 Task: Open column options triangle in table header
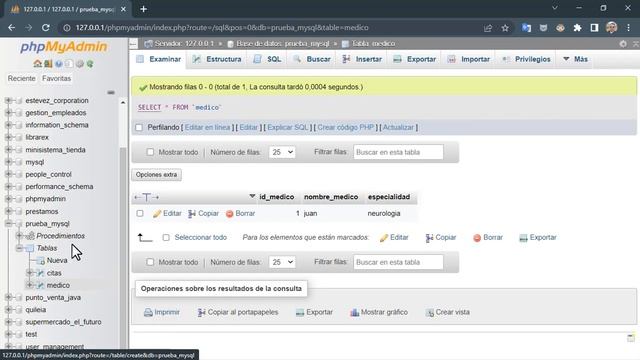252,196
